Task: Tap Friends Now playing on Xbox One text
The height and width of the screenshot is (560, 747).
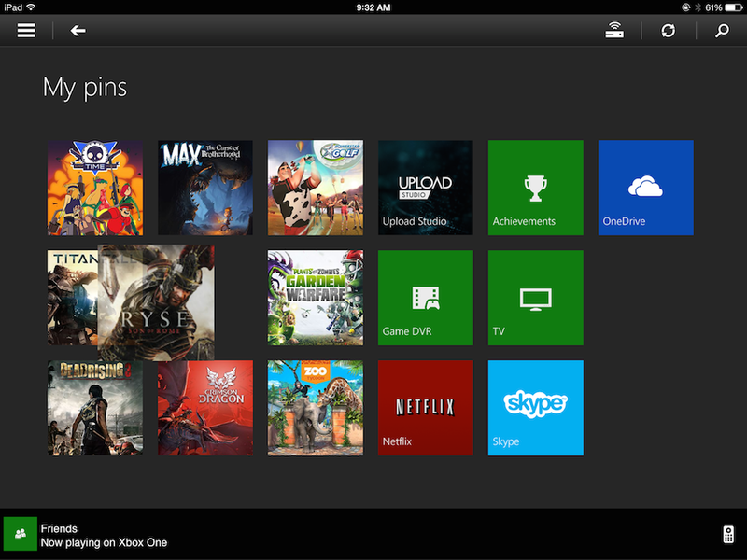Action: point(104,535)
